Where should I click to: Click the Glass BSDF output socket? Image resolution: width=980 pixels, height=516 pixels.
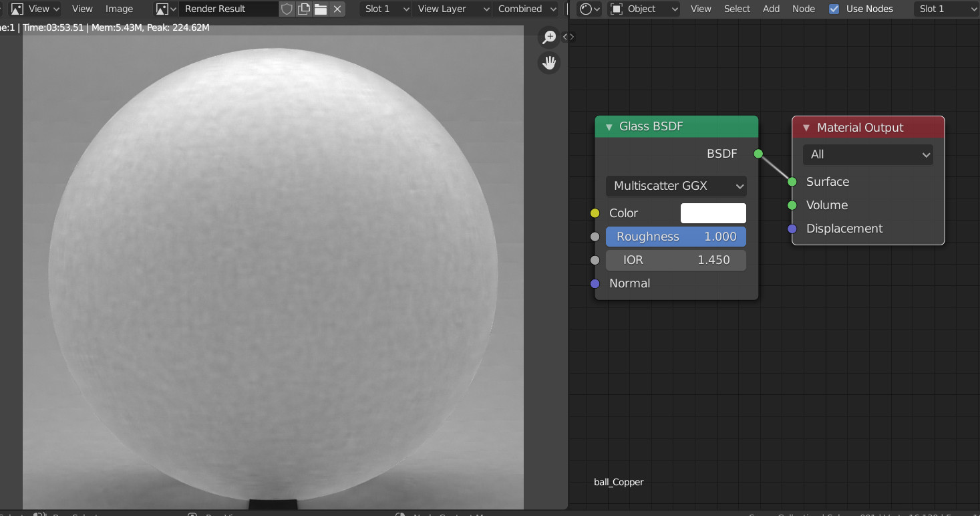point(758,154)
